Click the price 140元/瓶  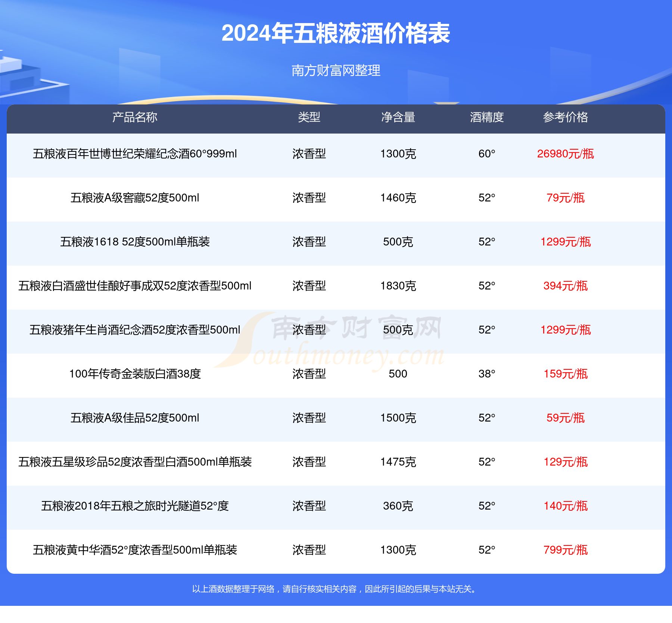tap(566, 506)
